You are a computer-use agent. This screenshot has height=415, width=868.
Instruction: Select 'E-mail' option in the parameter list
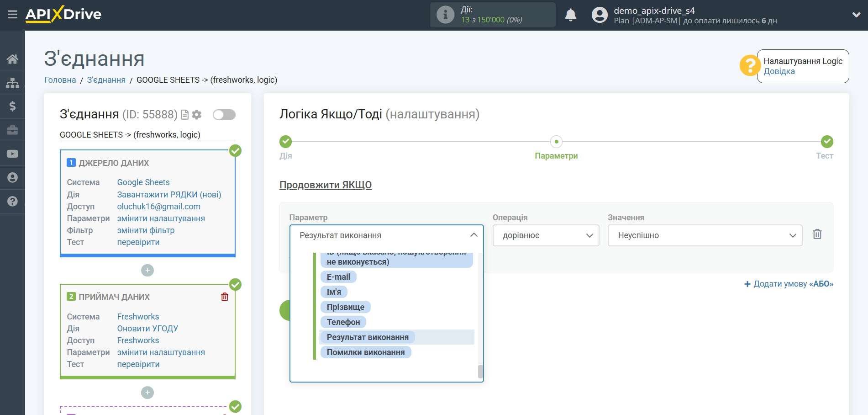click(x=338, y=277)
